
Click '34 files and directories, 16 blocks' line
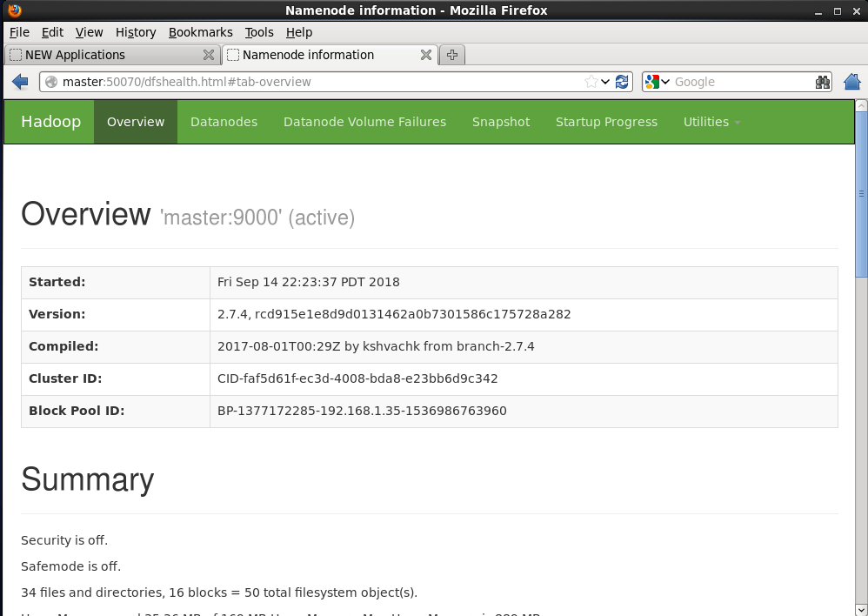click(x=219, y=593)
